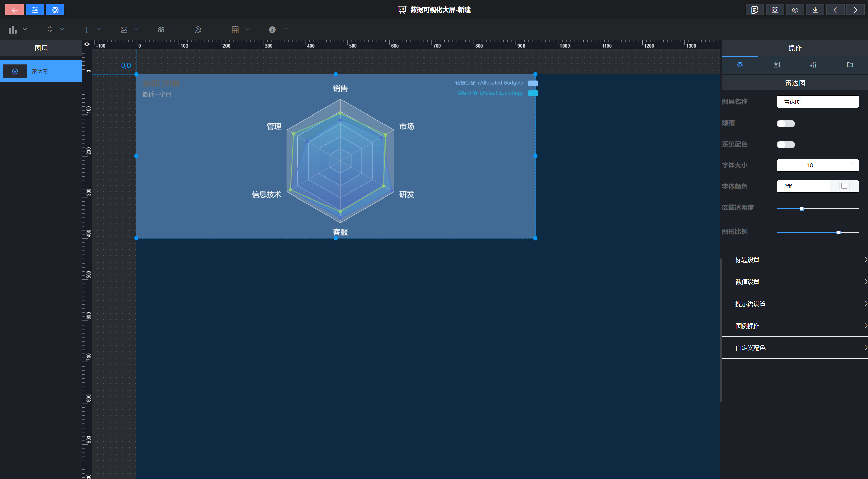
Task: Expand the 自定义配色 section
Action: (795, 348)
